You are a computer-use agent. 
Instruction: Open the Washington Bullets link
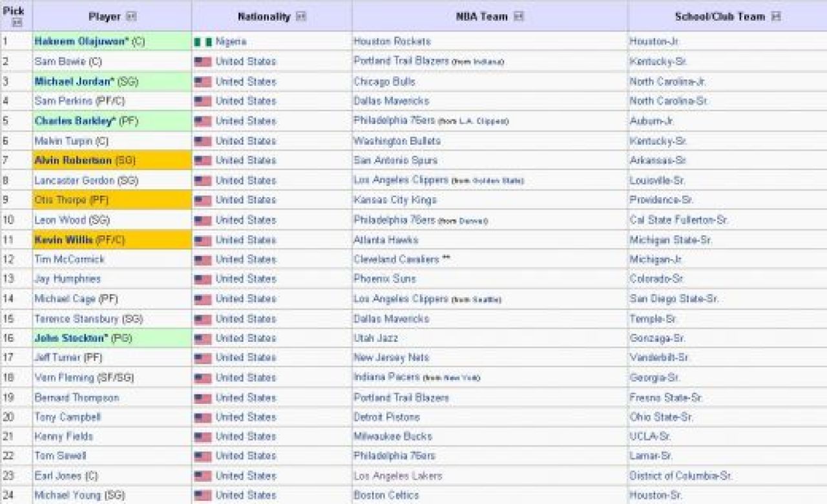[x=397, y=140]
